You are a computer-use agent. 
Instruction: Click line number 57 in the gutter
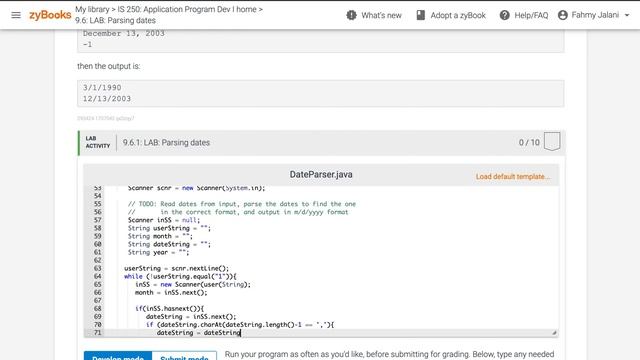coord(98,220)
